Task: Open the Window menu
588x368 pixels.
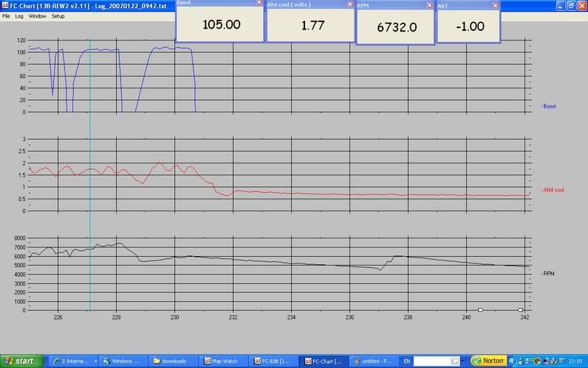Action: (37, 15)
